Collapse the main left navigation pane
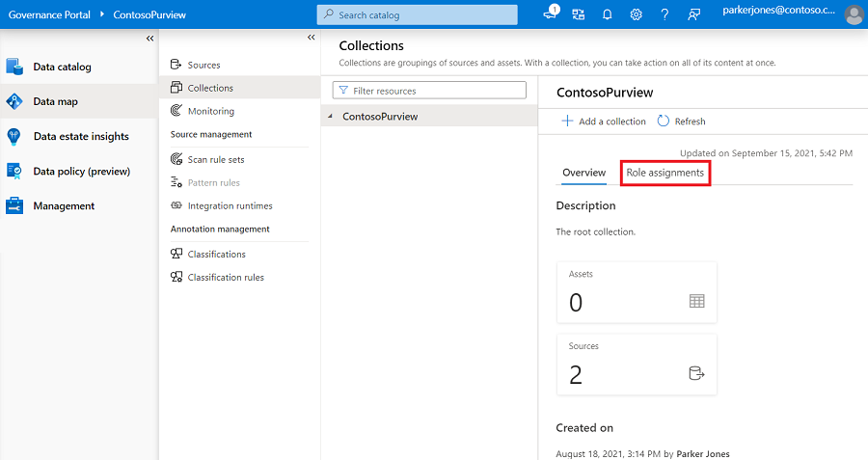Image resolution: width=868 pixels, height=460 pixels. [x=149, y=38]
